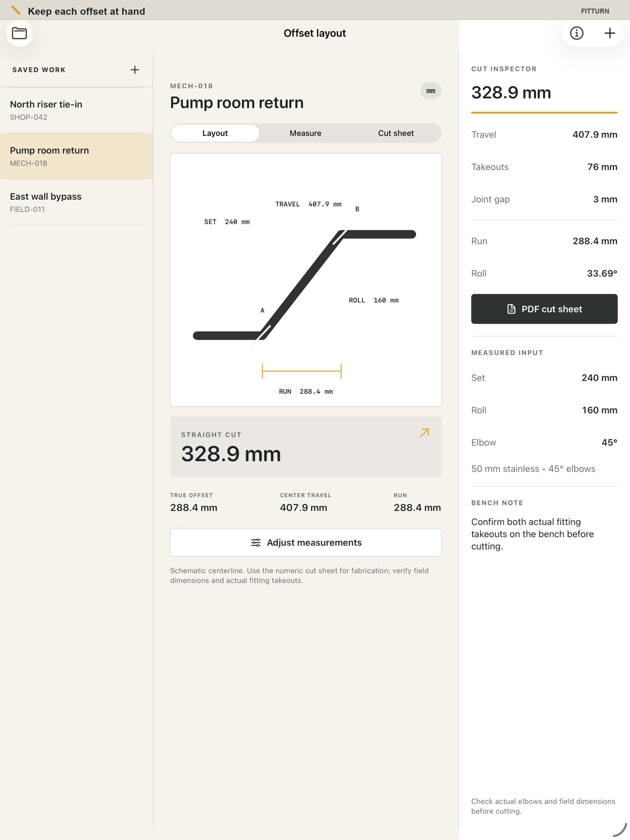This screenshot has height=840, width=630.
Task: Add saved work with the sidebar plus icon
Action: pyautogui.click(x=135, y=70)
